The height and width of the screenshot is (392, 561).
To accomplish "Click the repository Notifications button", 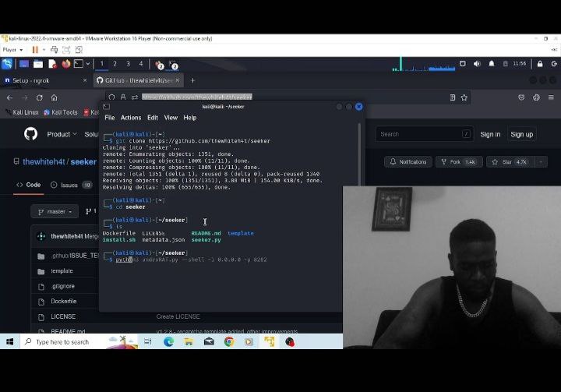I will click(408, 162).
